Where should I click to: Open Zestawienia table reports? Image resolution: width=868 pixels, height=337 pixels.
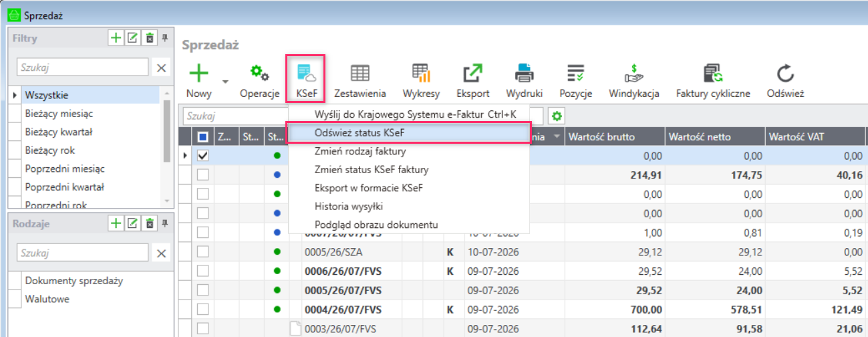click(360, 73)
